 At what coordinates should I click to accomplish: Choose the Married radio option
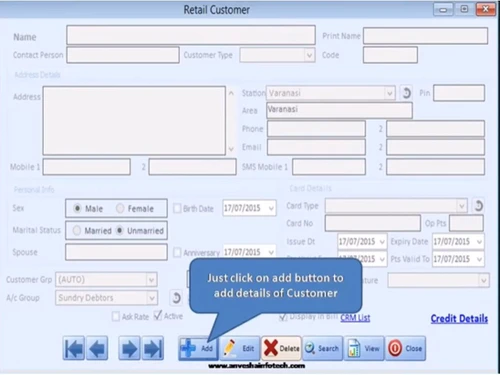(x=77, y=230)
